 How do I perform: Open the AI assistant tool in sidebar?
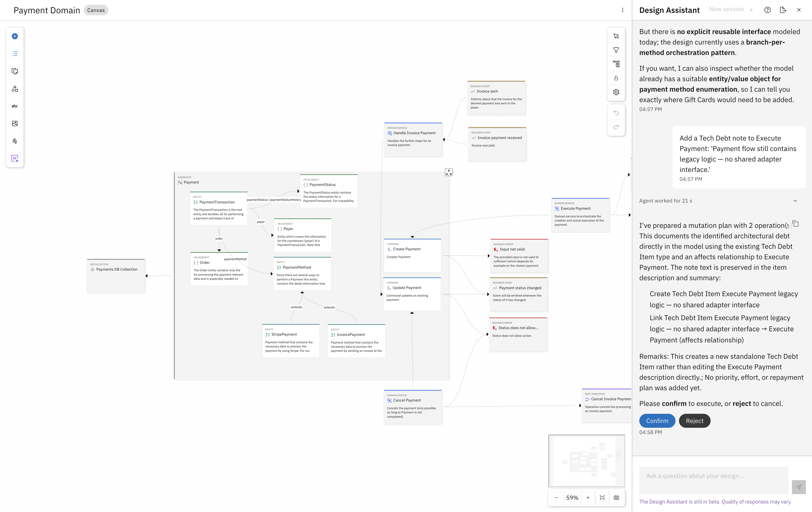pos(15,158)
